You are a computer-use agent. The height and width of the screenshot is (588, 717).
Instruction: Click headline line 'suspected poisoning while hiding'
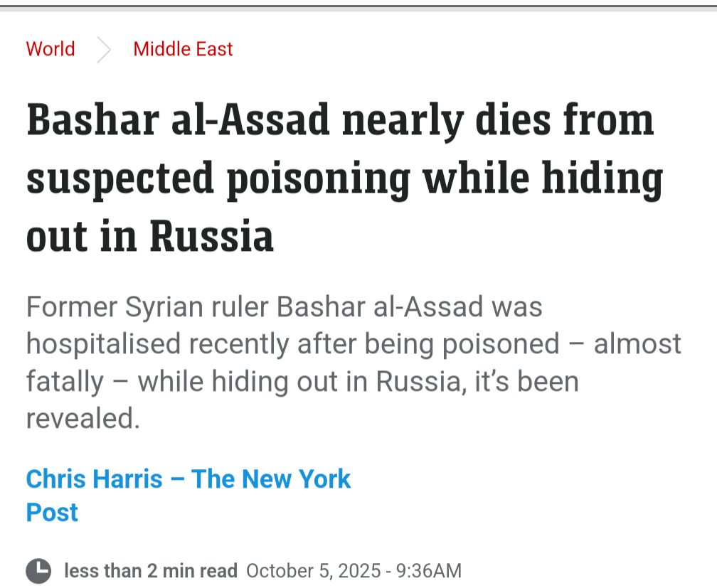pyautogui.click(x=344, y=178)
